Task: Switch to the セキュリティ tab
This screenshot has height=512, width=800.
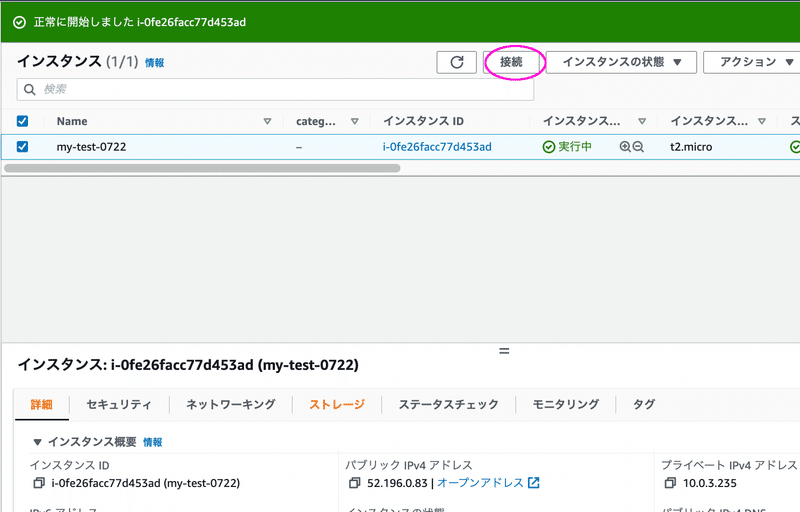Action: click(x=119, y=405)
